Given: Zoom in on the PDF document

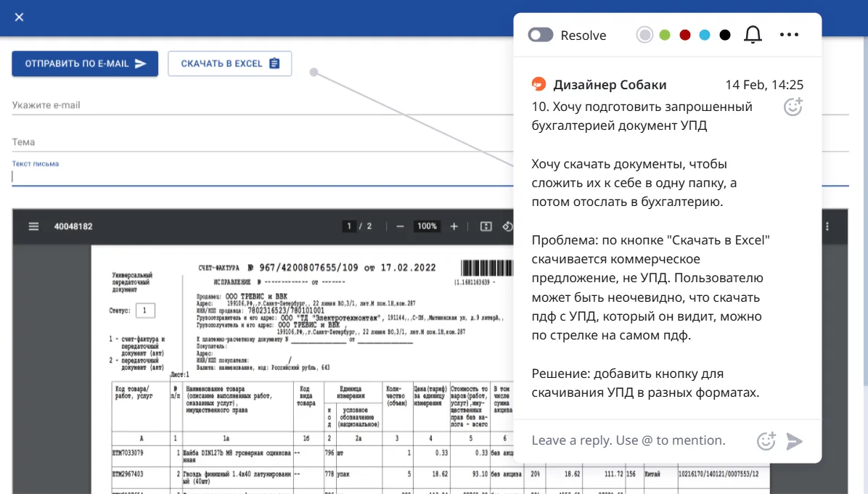Looking at the screenshot, I should click(x=454, y=226).
